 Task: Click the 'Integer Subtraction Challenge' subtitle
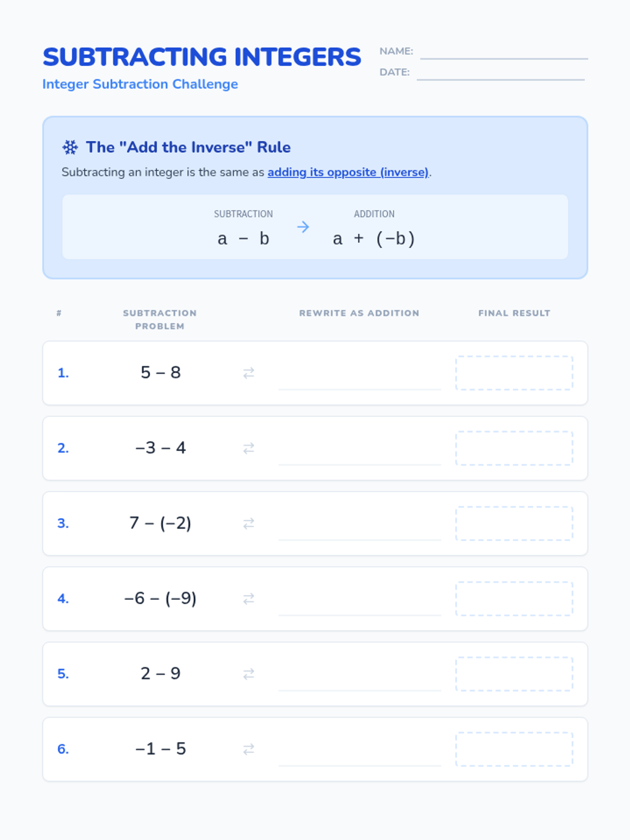(140, 84)
